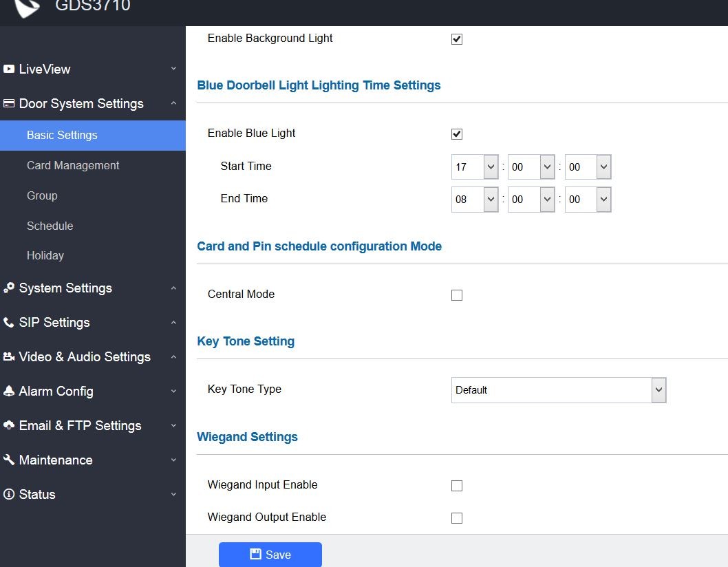728x567 pixels.
Task: Select the Holiday sidebar entry
Action: tap(45, 255)
